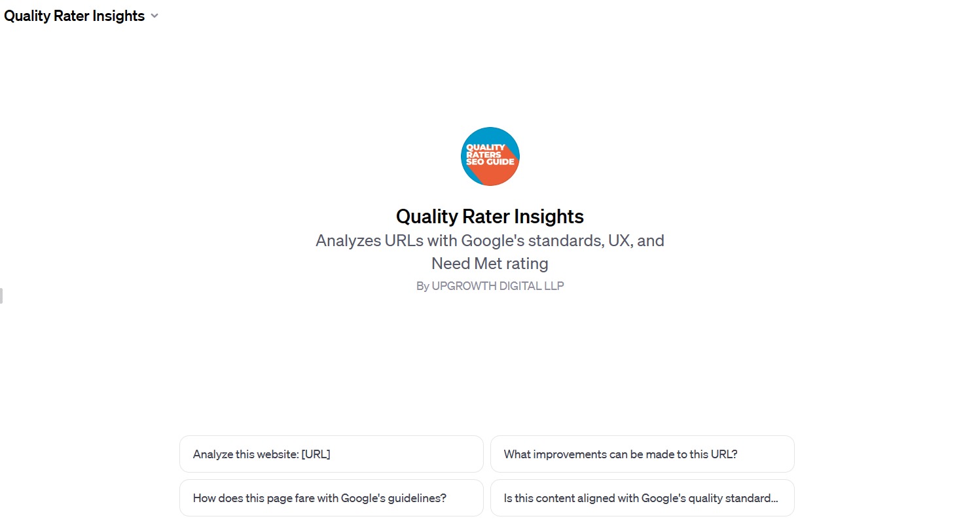980x525 pixels.
Task: Click the small chevron beside the page title
Action: [154, 16]
